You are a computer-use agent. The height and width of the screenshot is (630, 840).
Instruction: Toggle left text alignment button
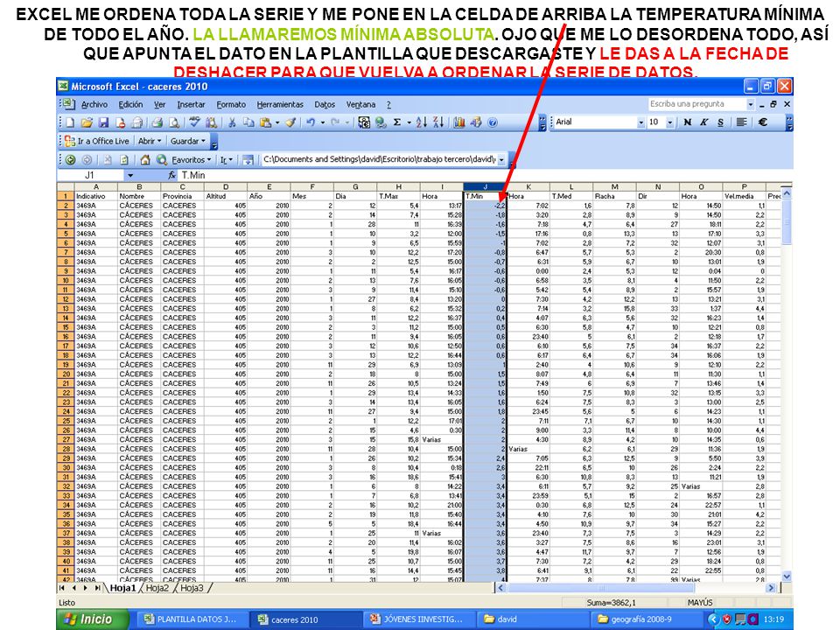tap(741, 122)
